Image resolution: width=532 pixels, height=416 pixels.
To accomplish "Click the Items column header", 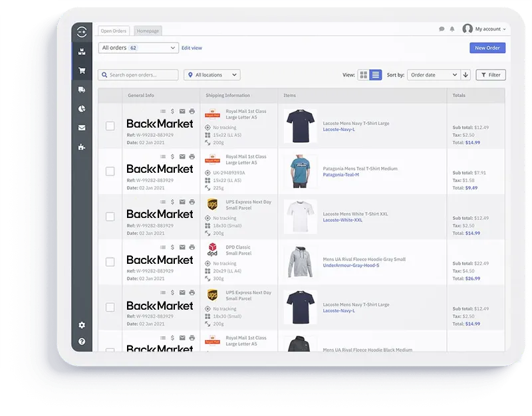I will [x=289, y=96].
